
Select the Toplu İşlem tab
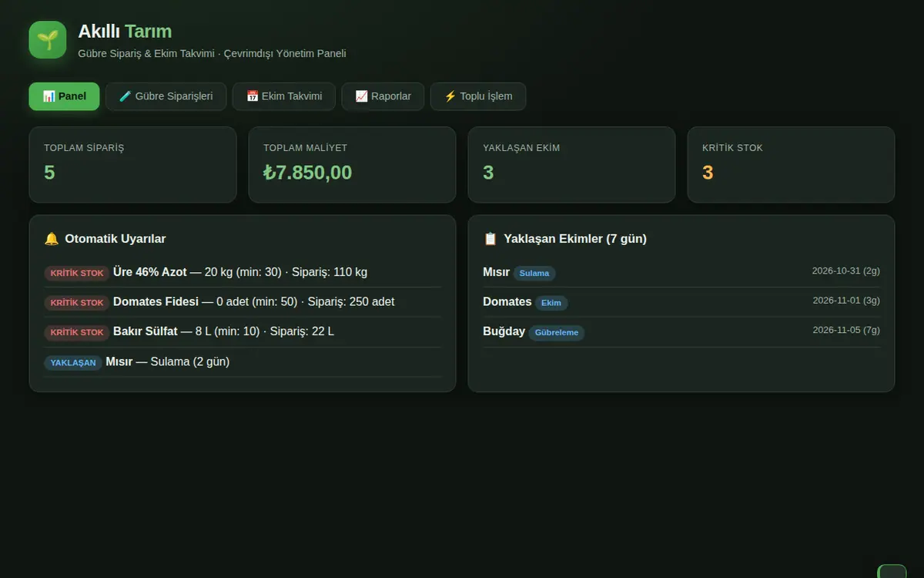478,96
